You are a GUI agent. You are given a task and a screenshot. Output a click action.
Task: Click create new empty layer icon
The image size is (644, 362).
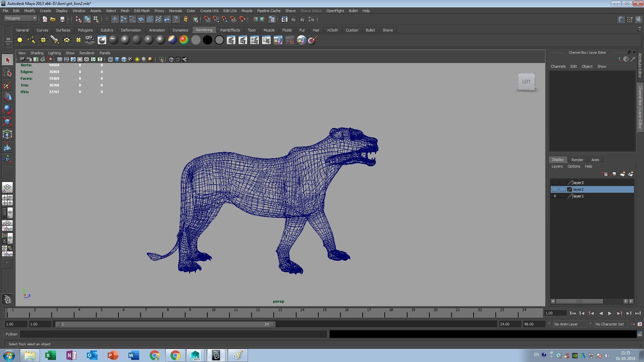coord(622,174)
